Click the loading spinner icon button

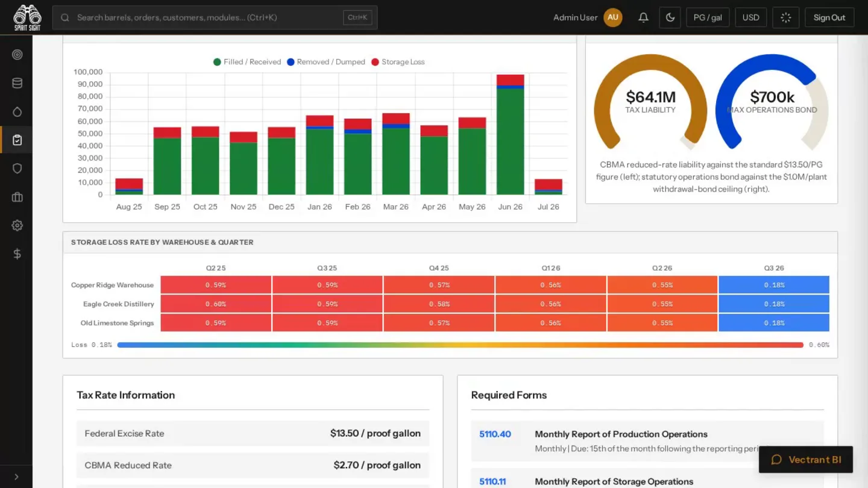pos(785,17)
